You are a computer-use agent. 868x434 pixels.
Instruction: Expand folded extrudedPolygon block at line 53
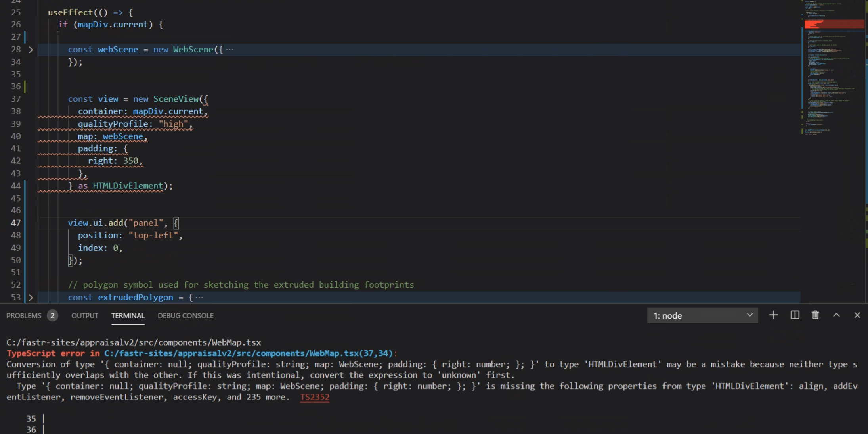31,298
